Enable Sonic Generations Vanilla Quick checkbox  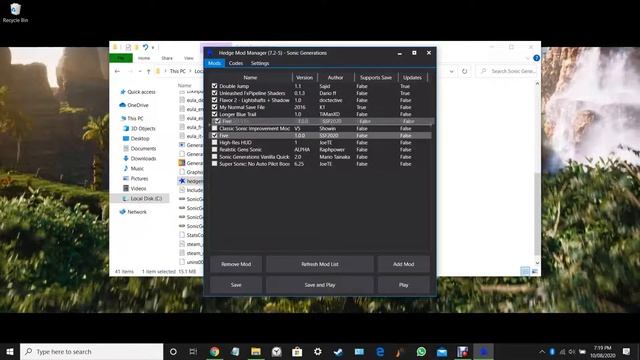tap(215, 157)
